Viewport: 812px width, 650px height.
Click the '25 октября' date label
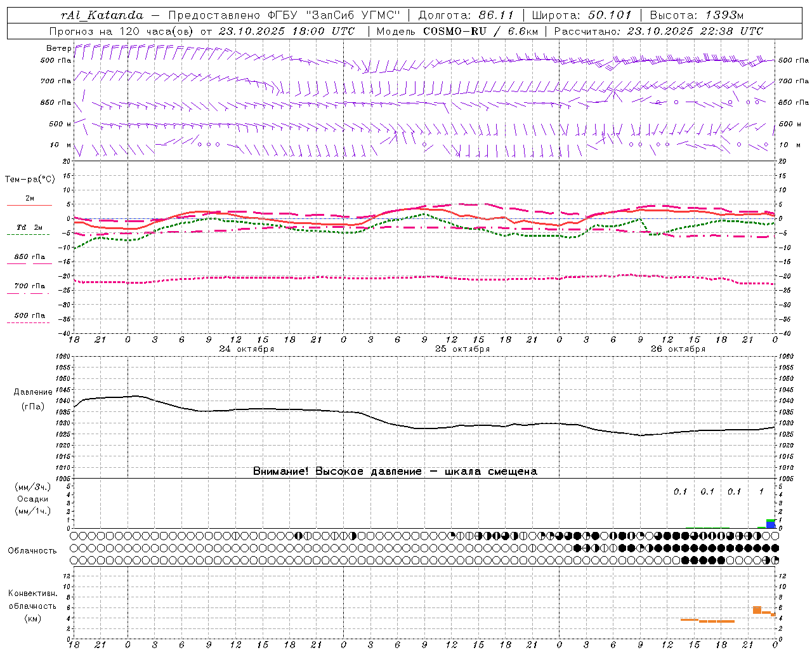[x=462, y=349]
